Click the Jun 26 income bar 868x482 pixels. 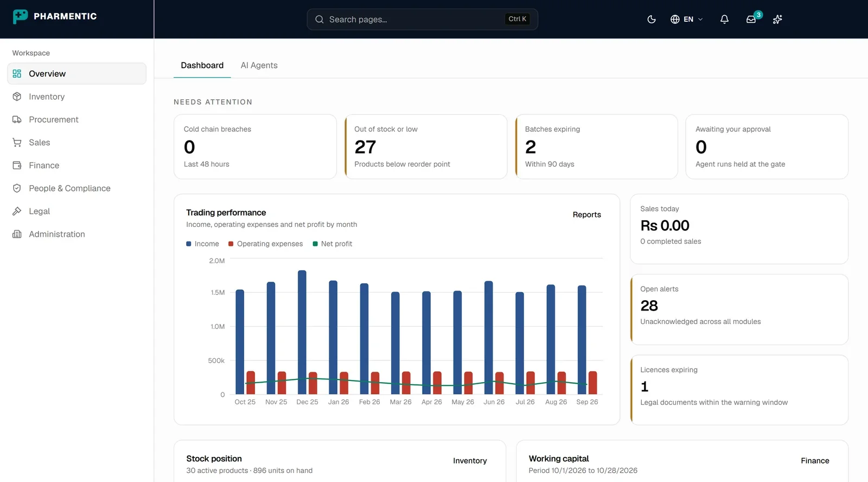pyautogui.click(x=489, y=338)
